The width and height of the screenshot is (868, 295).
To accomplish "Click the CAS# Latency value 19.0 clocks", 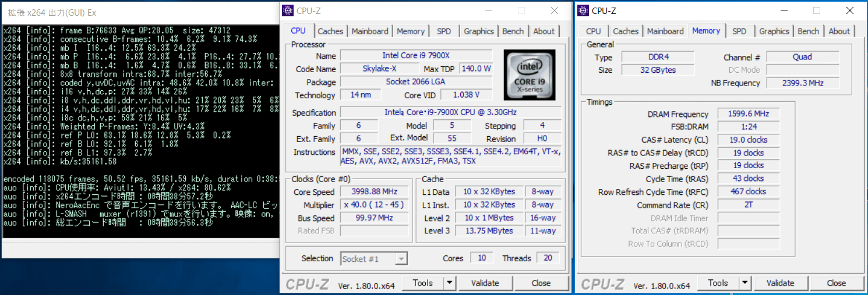I will pyautogui.click(x=749, y=140).
